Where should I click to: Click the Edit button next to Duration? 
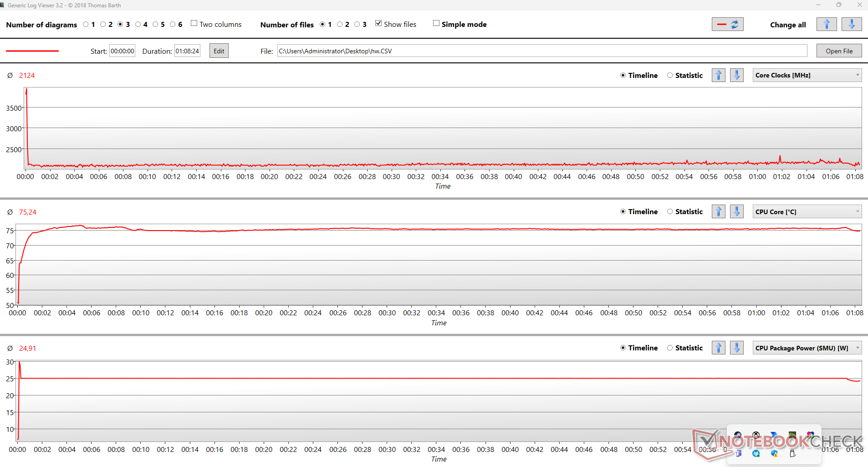219,51
